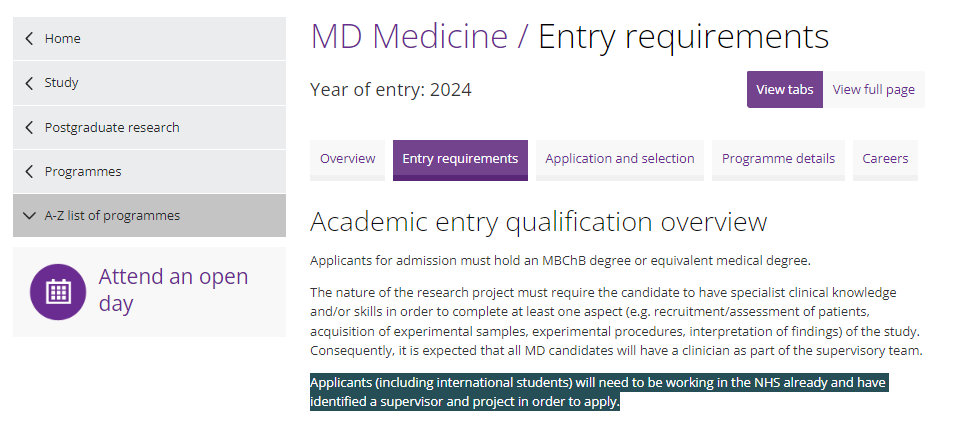Click the chevron next to Postgraduate research
This screenshot has width=955, height=428.
click(x=29, y=127)
